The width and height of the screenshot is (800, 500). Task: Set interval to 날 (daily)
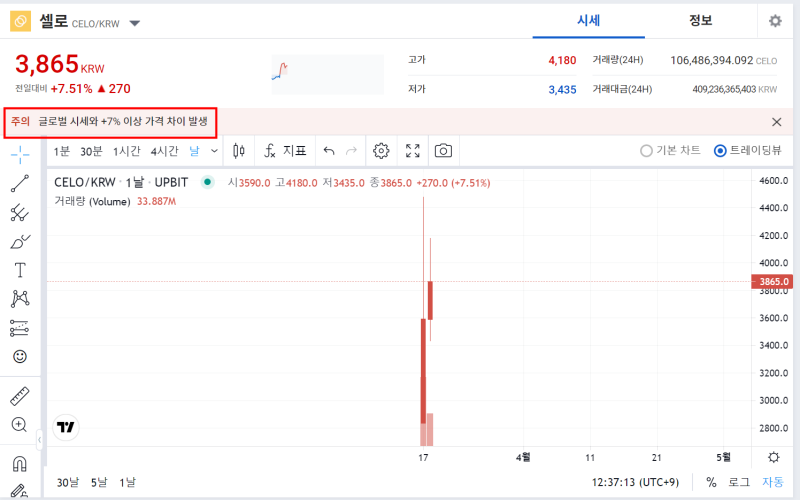[194, 151]
